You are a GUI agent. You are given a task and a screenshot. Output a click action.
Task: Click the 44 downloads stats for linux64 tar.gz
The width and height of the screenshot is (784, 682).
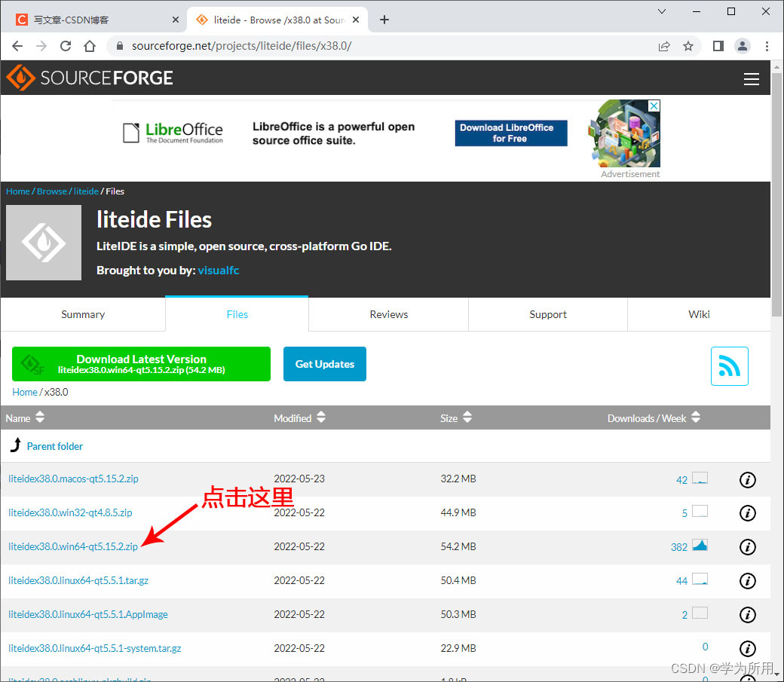point(681,581)
